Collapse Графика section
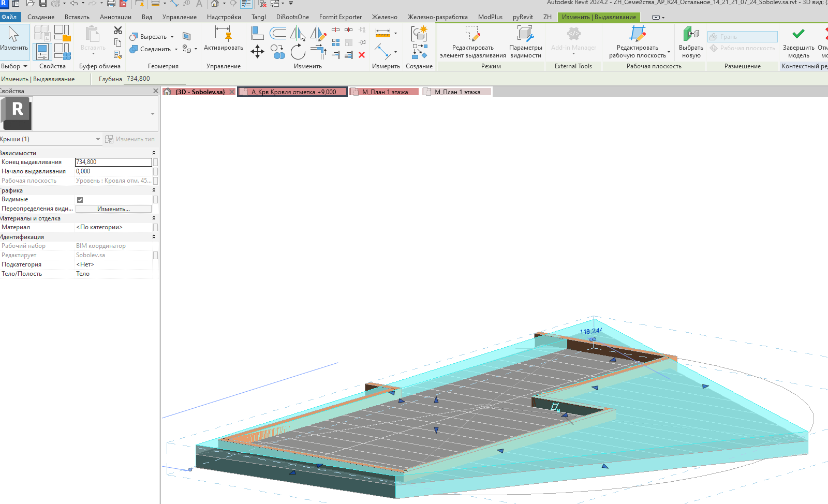The height and width of the screenshot is (504, 828). click(x=154, y=190)
